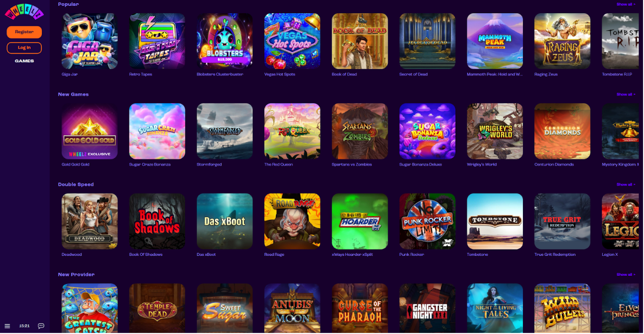Select the Anubis' Moon game thumbnail
The image size is (644, 334).
tap(292, 309)
